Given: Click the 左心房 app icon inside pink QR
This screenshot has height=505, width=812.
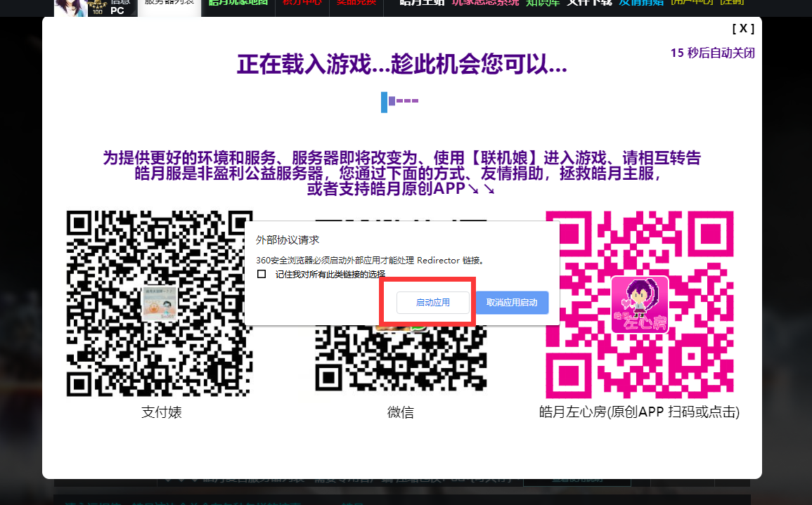Looking at the screenshot, I should click(x=640, y=304).
